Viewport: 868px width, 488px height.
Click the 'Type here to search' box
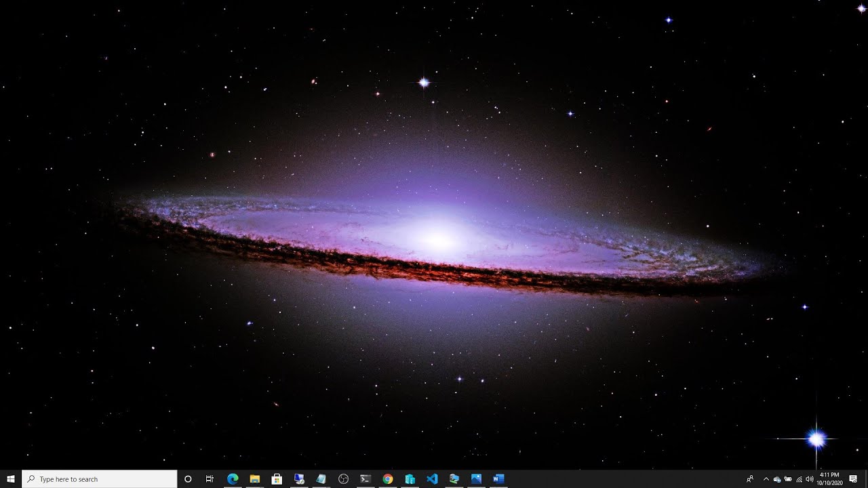(x=100, y=479)
